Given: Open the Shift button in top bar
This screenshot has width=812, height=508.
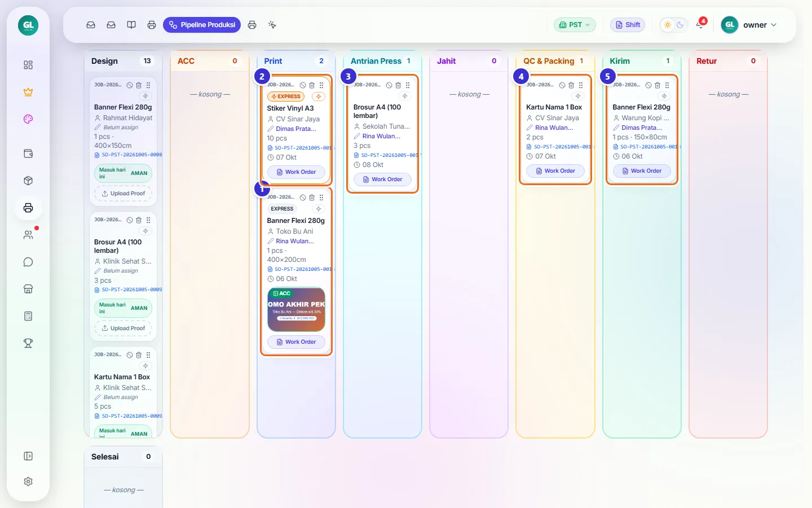Looking at the screenshot, I should pyautogui.click(x=628, y=25).
